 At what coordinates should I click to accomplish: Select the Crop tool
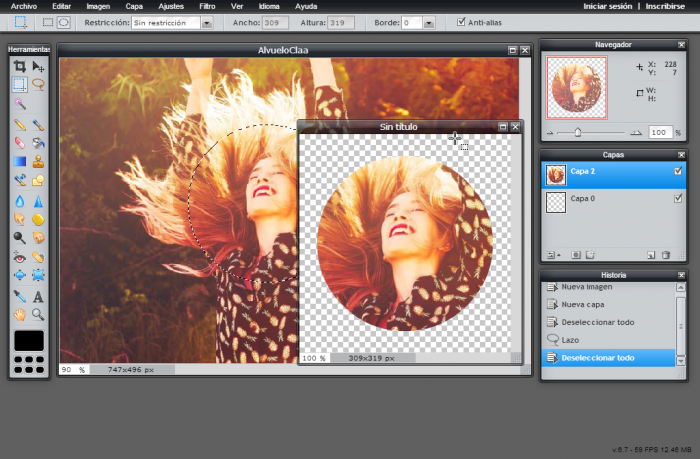point(19,66)
